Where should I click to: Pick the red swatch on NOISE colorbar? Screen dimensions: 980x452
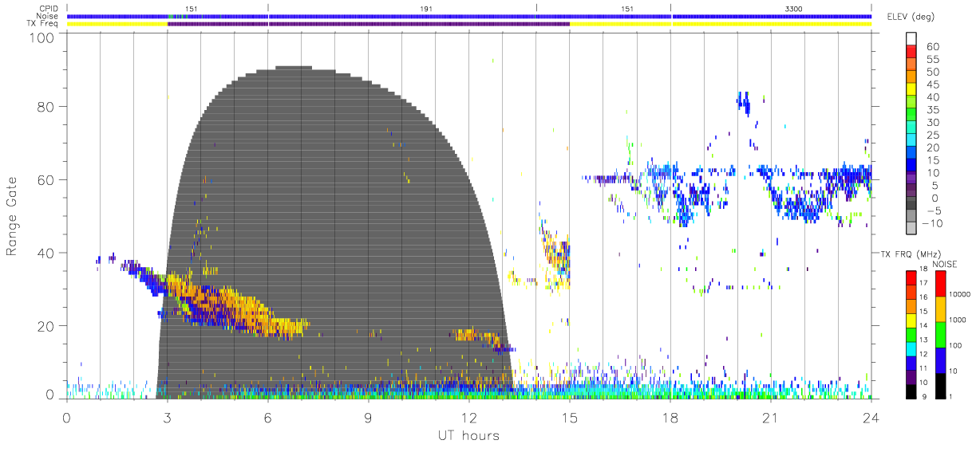(939, 284)
